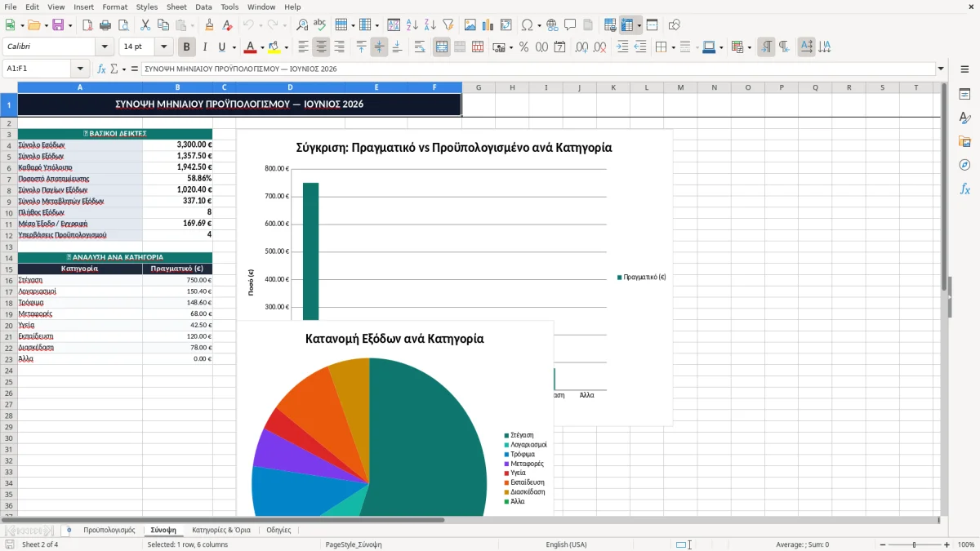This screenshot has width=980, height=551.
Task: Open the Function Wizard fx icon
Action: (101, 69)
